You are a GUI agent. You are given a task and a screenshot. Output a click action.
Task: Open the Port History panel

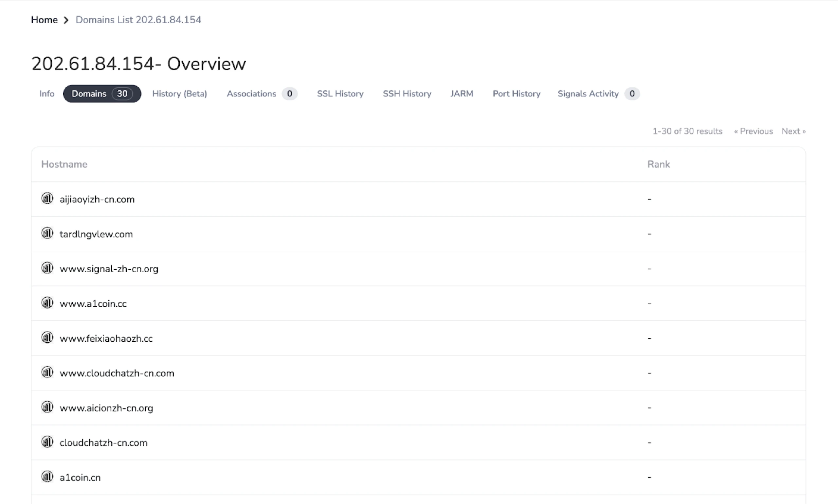coord(516,93)
